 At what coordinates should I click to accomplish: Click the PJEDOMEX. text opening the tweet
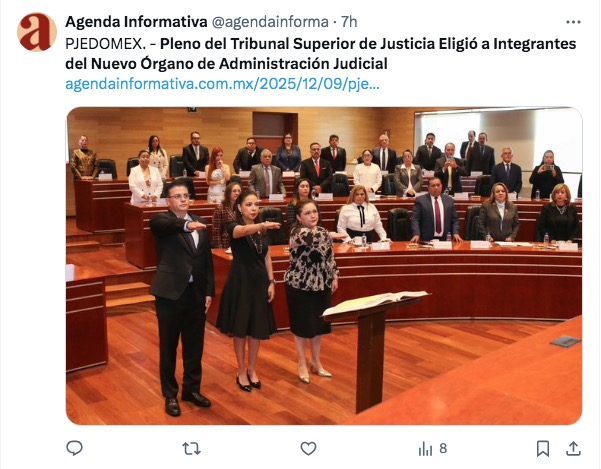pyautogui.click(x=105, y=44)
